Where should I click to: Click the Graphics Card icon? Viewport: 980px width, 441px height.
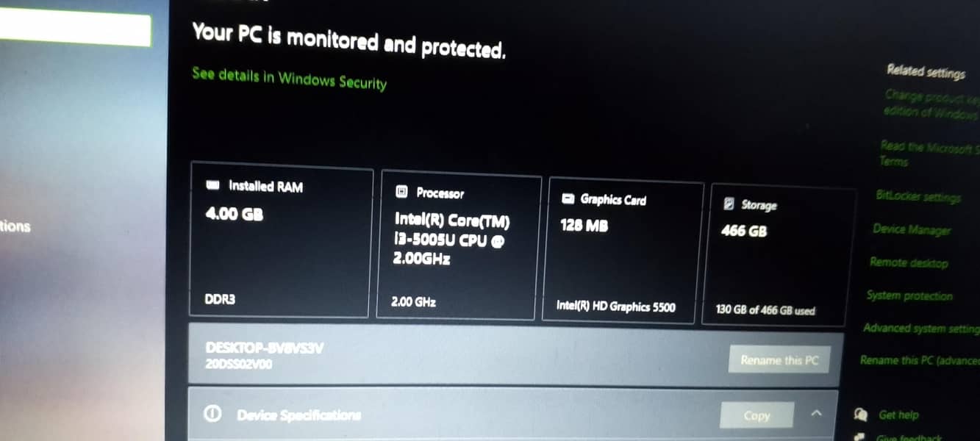tap(568, 198)
